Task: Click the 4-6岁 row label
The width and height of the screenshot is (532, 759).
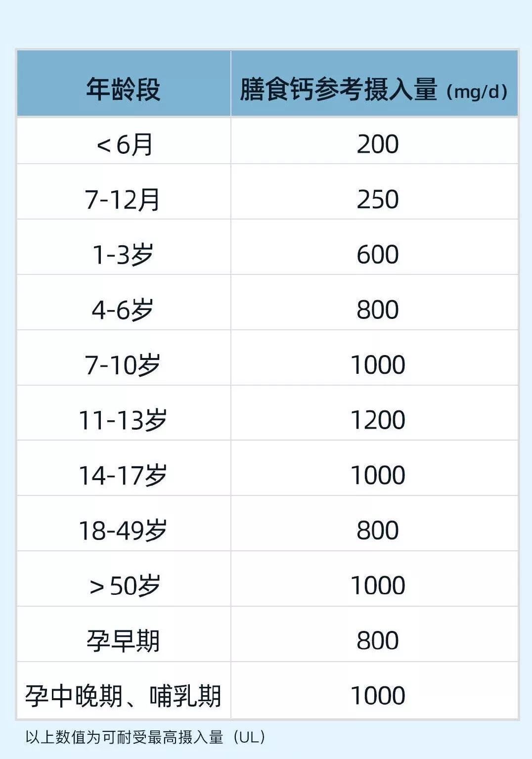Action: pyautogui.click(x=123, y=310)
